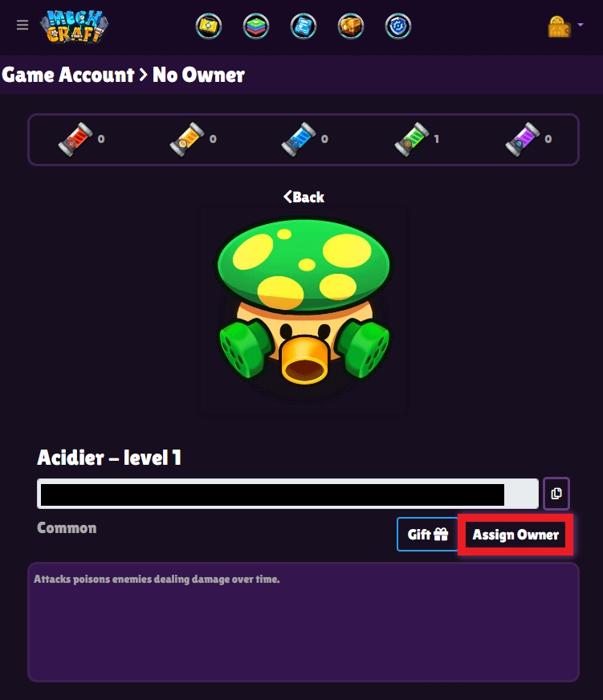
Task: Open the yellow briefcase nav icon
Action: 209,26
